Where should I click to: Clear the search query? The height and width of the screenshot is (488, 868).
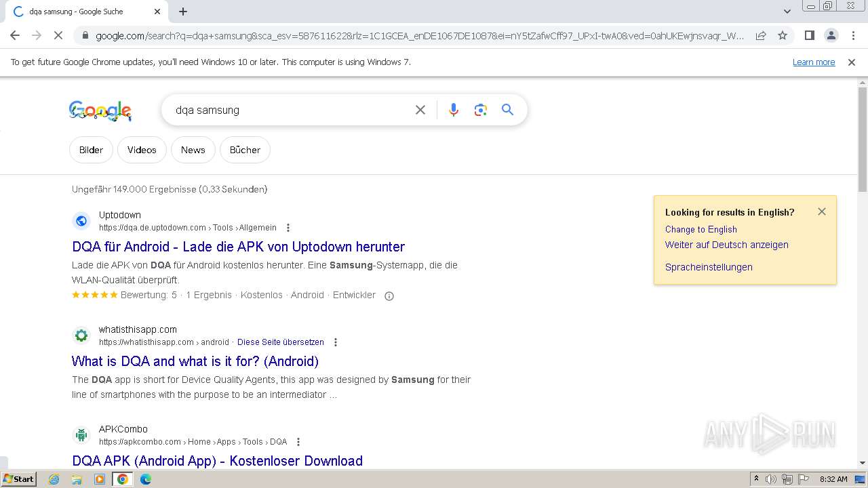(x=420, y=110)
